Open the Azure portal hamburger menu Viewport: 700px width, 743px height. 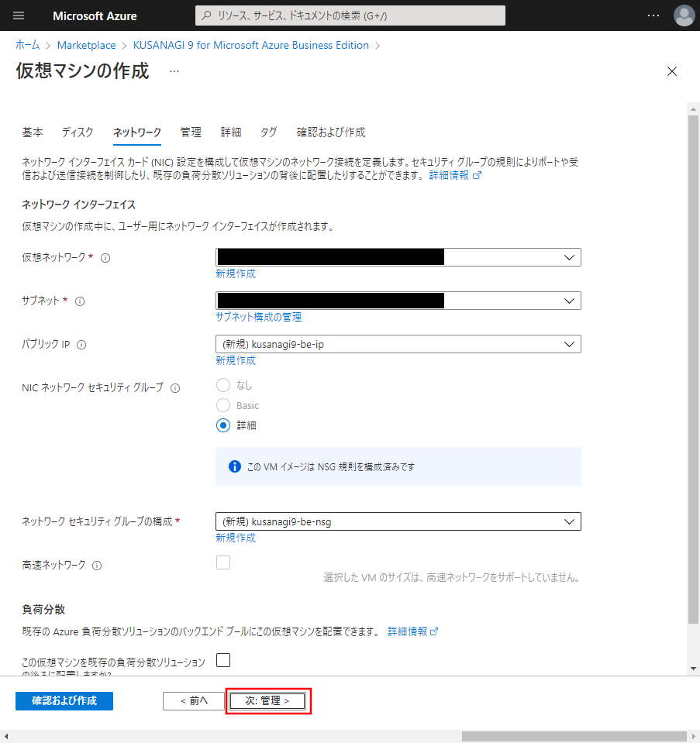pyautogui.click(x=19, y=15)
